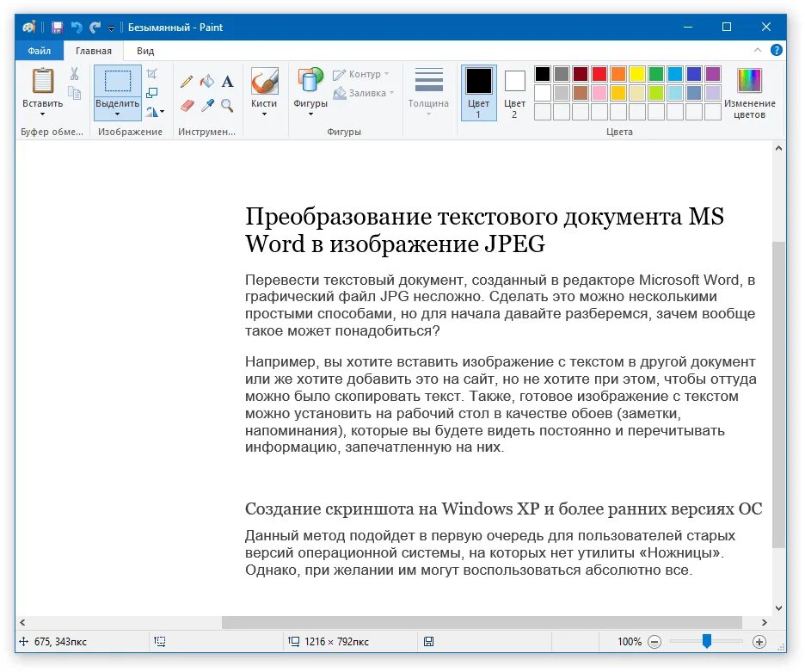This screenshot has height=672, width=805.
Task: Switch to the Вид tab
Action: coord(145,51)
